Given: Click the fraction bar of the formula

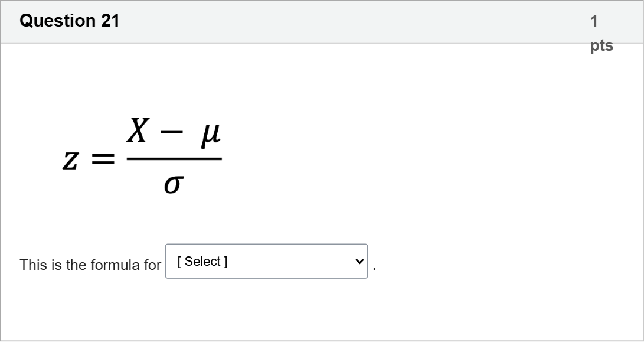Looking at the screenshot, I should [x=174, y=158].
